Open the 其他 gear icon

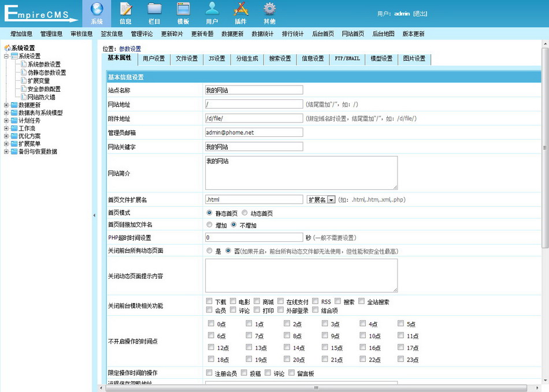tap(270, 9)
